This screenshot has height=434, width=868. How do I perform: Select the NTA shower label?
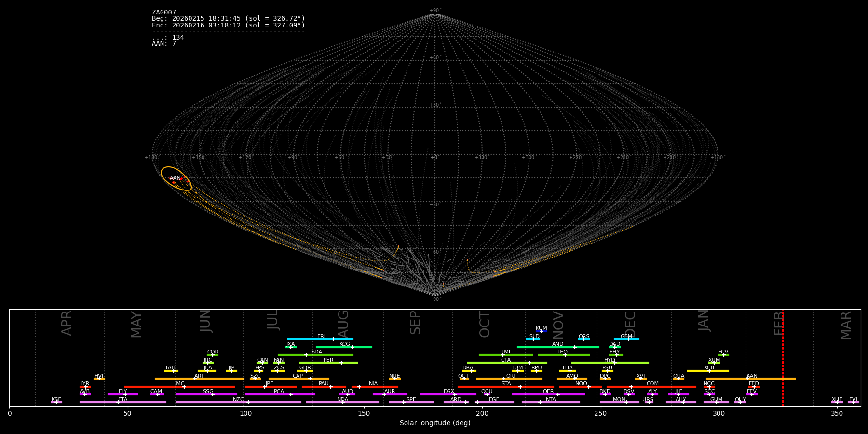551,400
